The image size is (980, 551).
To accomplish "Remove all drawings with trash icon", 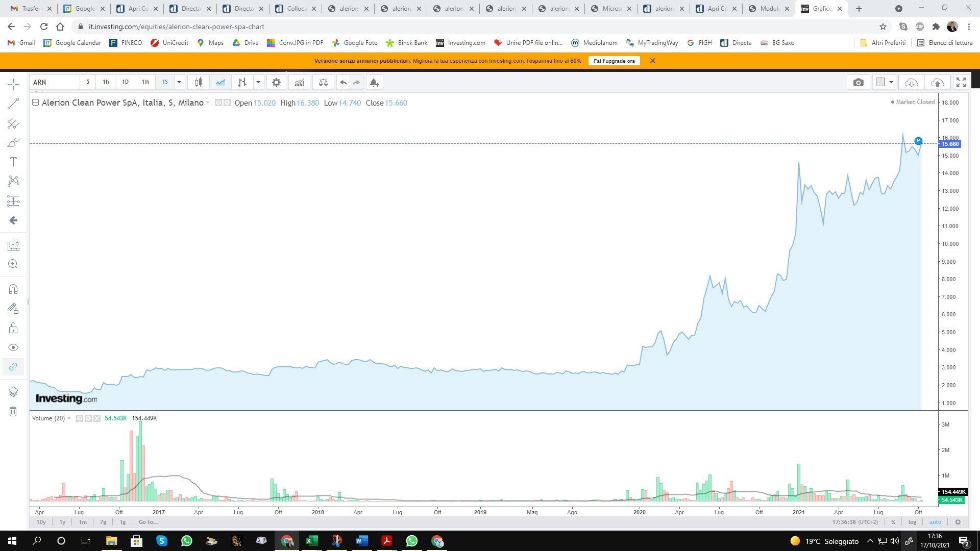I will coord(13,411).
